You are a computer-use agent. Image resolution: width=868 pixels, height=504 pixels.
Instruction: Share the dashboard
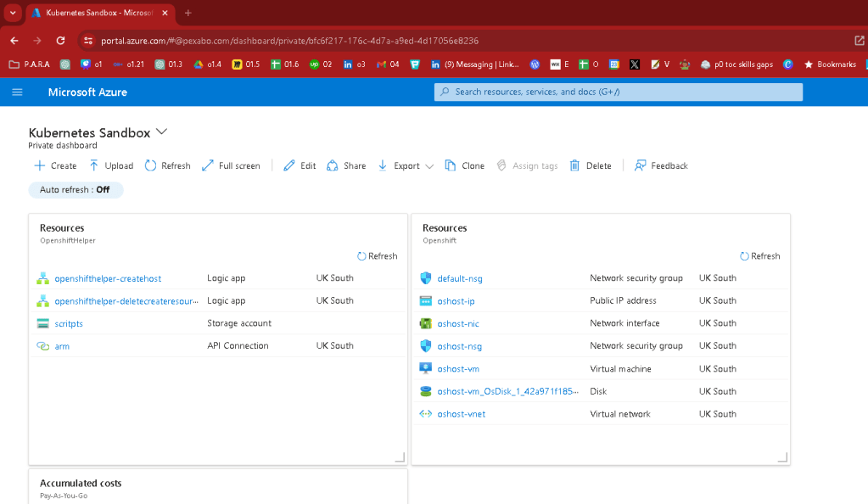[x=346, y=165]
